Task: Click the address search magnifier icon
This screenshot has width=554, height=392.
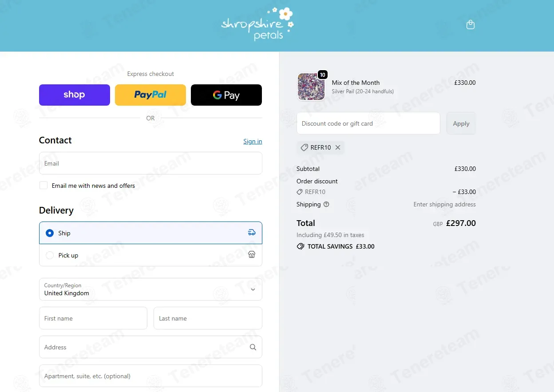Action: pos(253,347)
